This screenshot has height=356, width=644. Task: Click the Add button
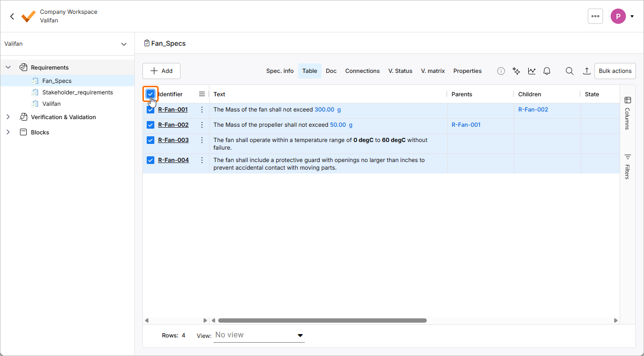pos(161,71)
